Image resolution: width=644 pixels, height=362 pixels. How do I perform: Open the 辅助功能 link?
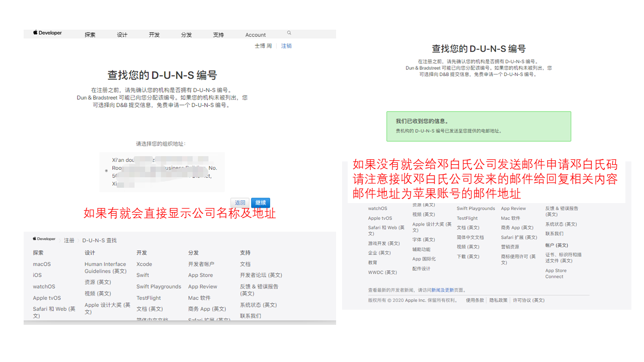pos(421,249)
